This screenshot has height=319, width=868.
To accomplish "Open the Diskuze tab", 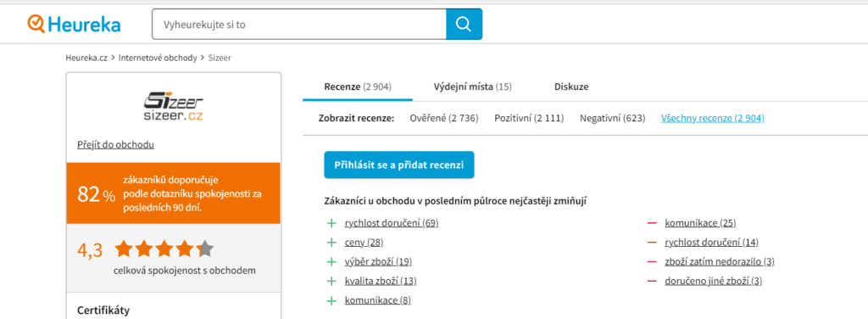I will [x=571, y=87].
